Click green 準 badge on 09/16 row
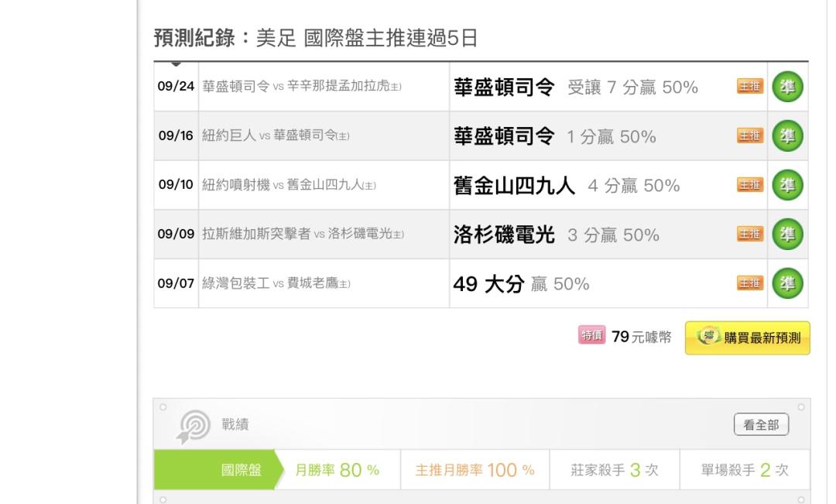 click(787, 135)
